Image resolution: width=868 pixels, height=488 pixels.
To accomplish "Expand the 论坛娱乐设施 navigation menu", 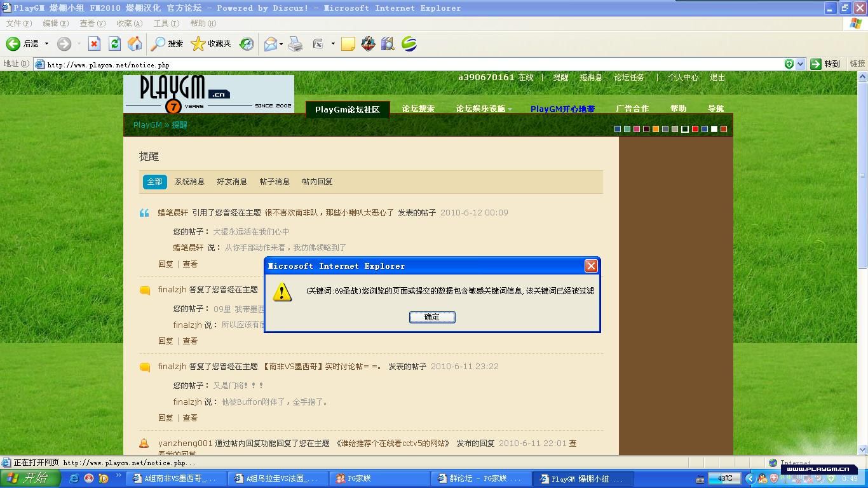I will coord(484,109).
